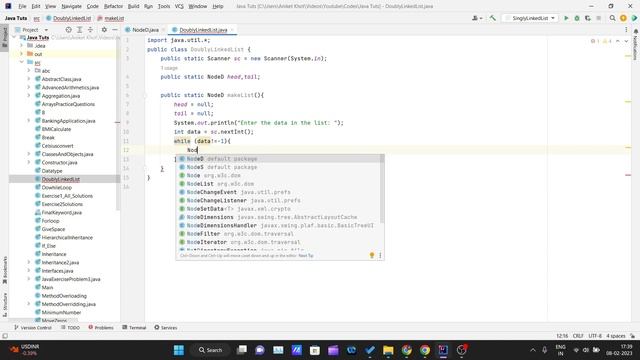The image size is (640, 360).
Task: Open run configuration SinglyLinkedList dropdown
Action: pos(530,18)
